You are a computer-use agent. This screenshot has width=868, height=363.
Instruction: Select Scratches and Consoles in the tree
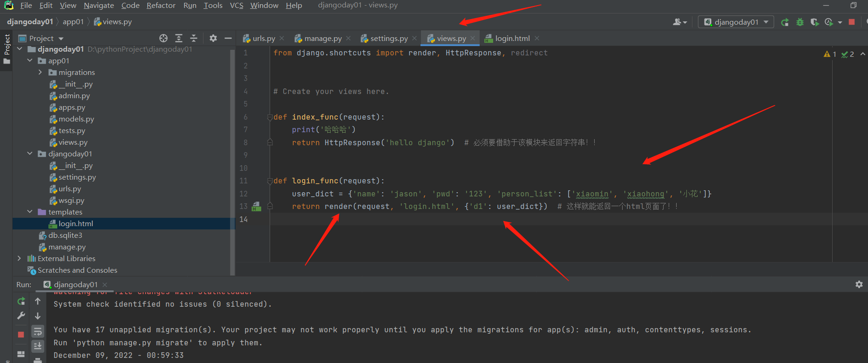[x=77, y=270]
